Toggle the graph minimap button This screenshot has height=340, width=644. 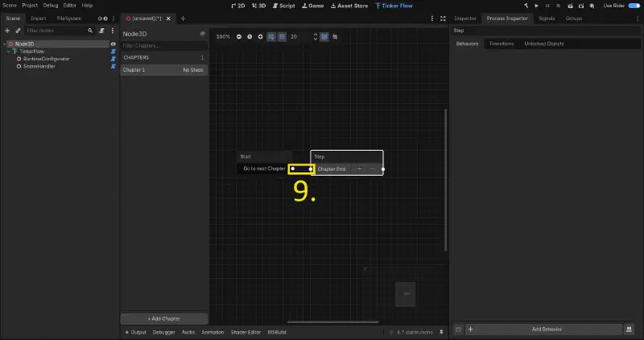click(x=324, y=36)
